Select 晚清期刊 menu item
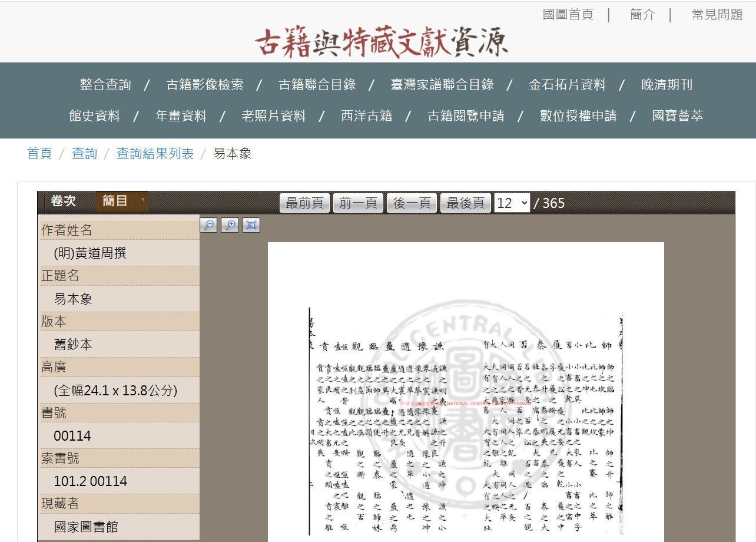The width and height of the screenshot is (756, 542). [667, 85]
